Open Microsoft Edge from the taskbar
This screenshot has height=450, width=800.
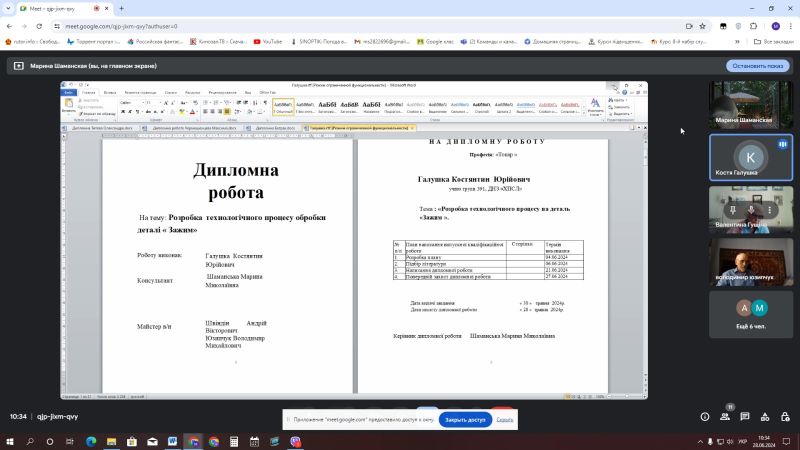pos(91,441)
